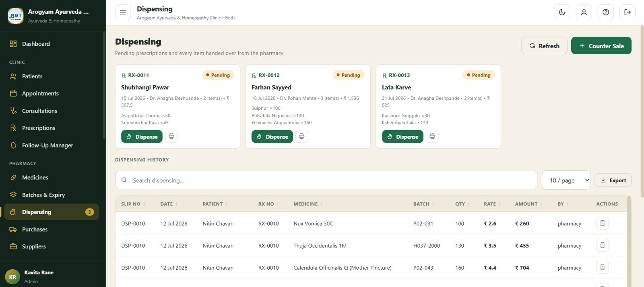This screenshot has width=644, height=287.
Task: Open Purchases page
Action: point(52,229)
